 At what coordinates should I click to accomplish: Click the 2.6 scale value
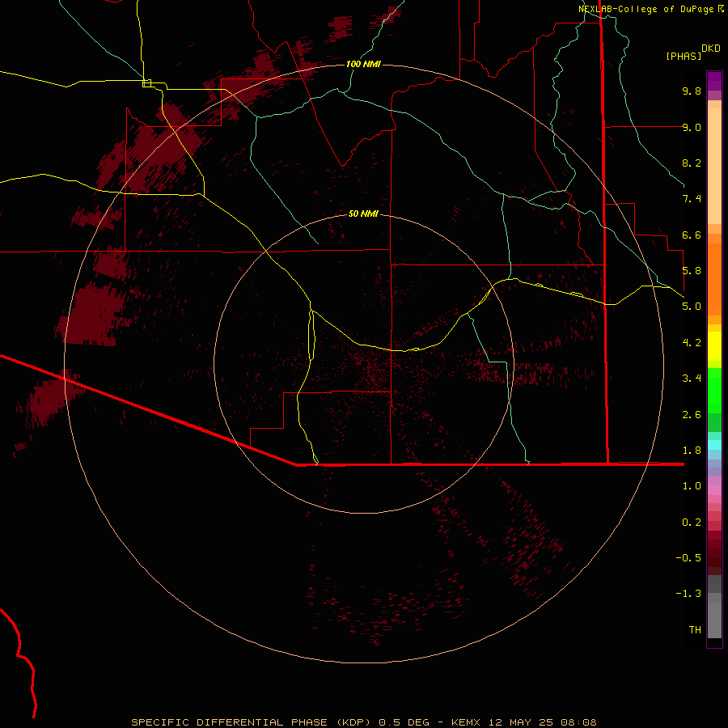692,415
